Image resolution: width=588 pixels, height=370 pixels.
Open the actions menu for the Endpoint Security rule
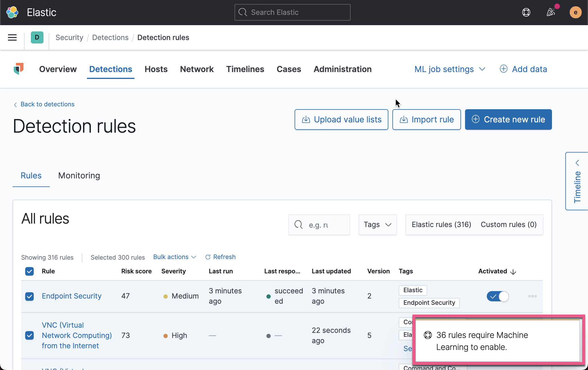pyautogui.click(x=532, y=297)
